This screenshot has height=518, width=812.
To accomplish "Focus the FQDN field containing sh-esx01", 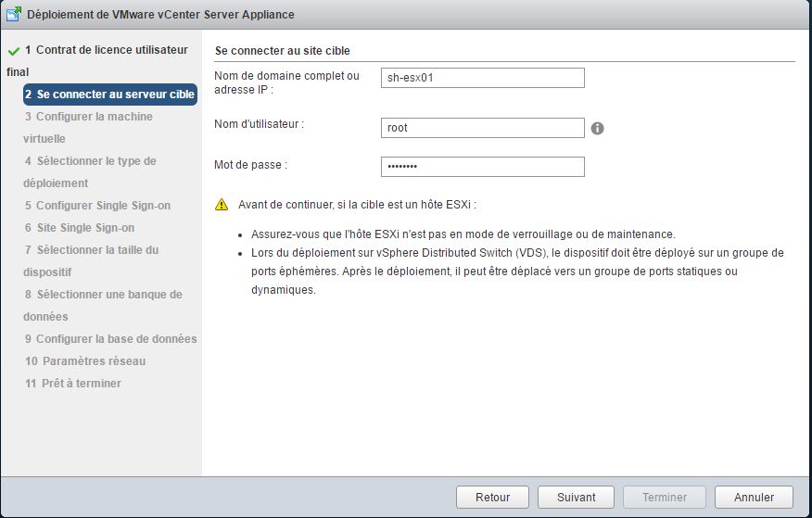I will click(x=483, y=78).
